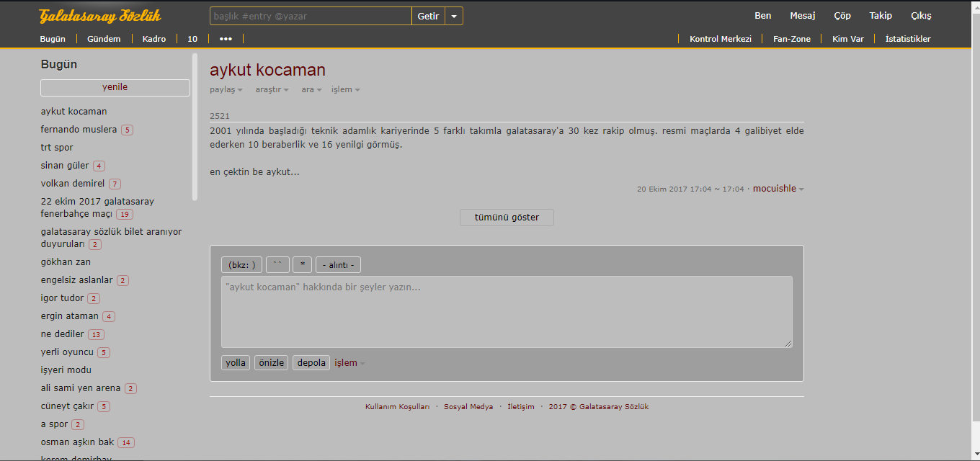This screenshot has height=461, width=980.
Task: Expand the işlem dropdown beside depola
Action: click(x=349, y=363)
